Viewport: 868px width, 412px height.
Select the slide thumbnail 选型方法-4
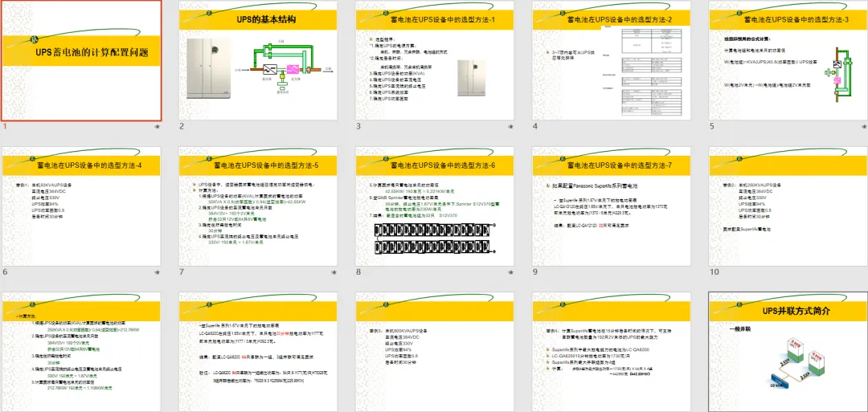[81, 206]
